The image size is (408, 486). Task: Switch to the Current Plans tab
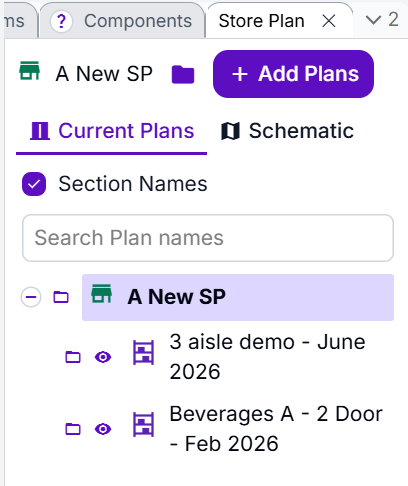tap(112, 131)
